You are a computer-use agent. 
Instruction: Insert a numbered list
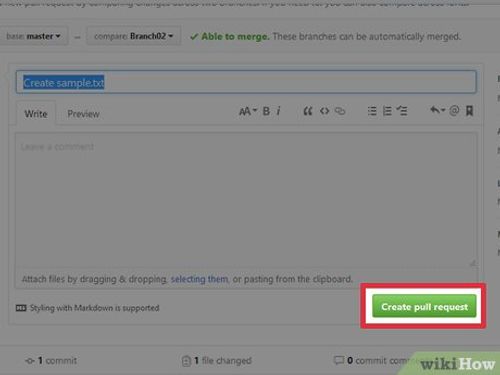387,111
